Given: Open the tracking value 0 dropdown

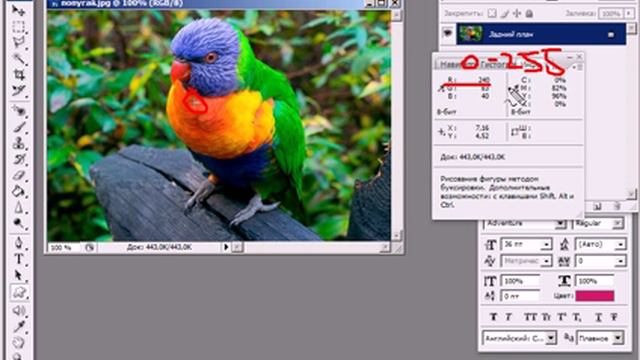Looking at the screenshot, I should 620,261.
